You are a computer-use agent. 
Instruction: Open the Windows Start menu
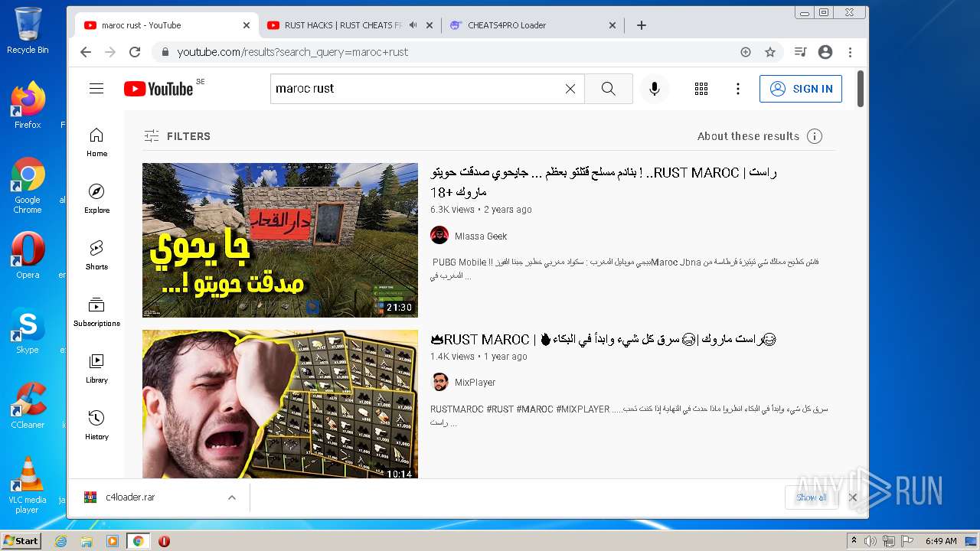pyautogui.click(x=21, y=541)
